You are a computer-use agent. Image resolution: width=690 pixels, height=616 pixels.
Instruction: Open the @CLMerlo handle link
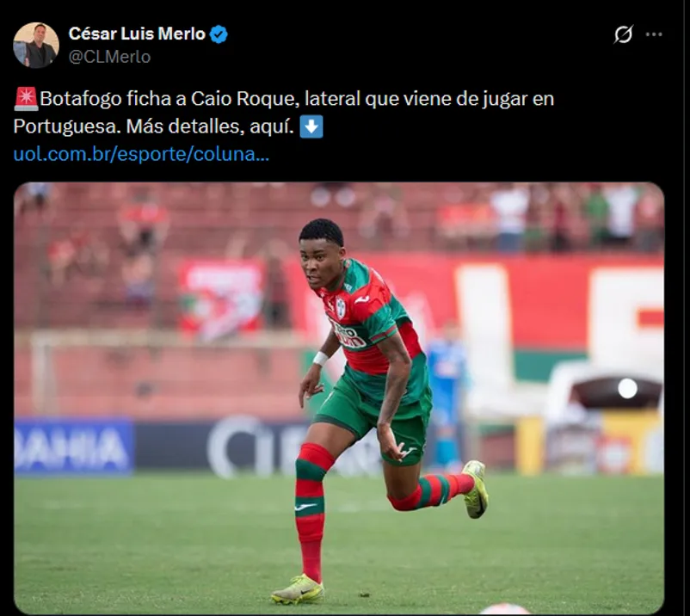109,57
